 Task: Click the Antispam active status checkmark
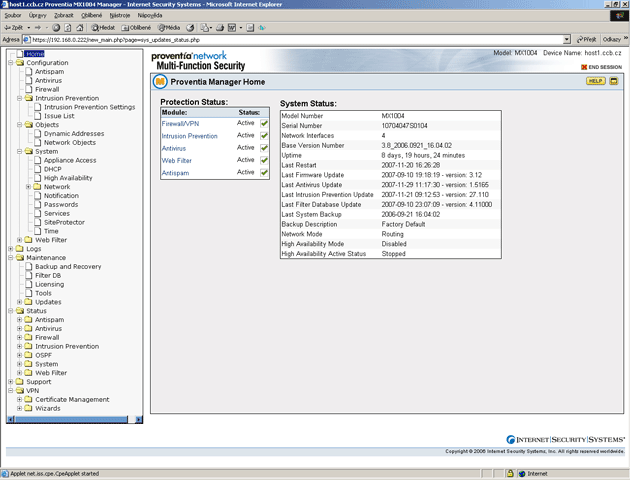pos(264,173)
